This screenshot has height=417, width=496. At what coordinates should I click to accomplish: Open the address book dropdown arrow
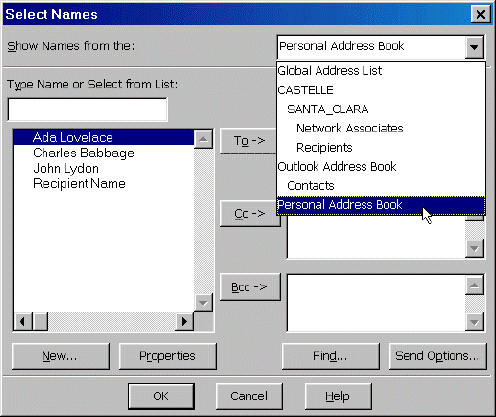tap(474, 47)
